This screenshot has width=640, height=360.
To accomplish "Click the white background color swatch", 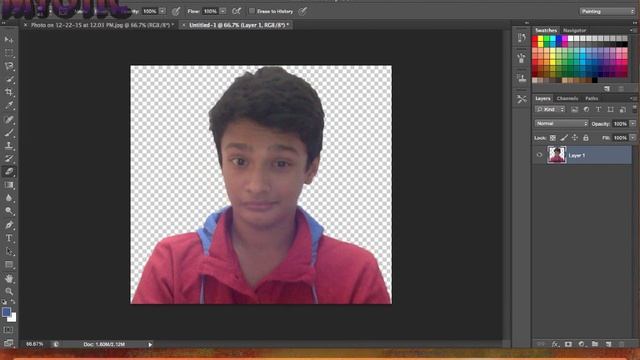I will click(x=13, y=318).
